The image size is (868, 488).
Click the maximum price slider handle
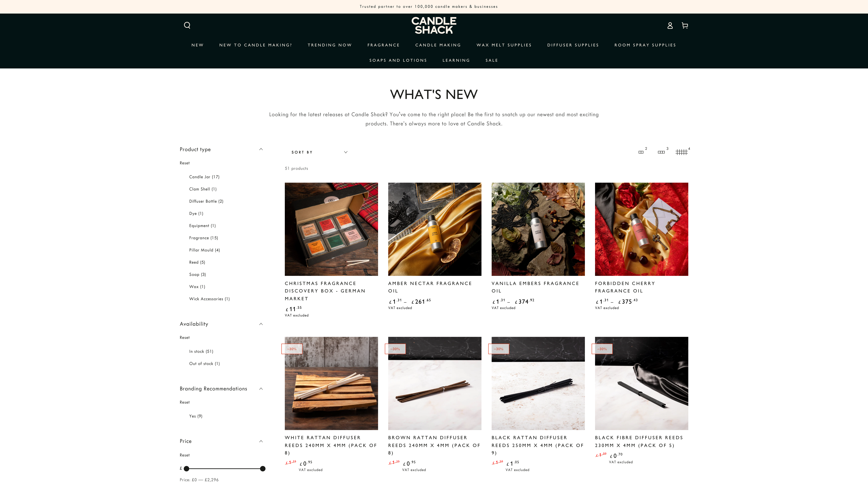pyautogui.click(x=263, y=469)
